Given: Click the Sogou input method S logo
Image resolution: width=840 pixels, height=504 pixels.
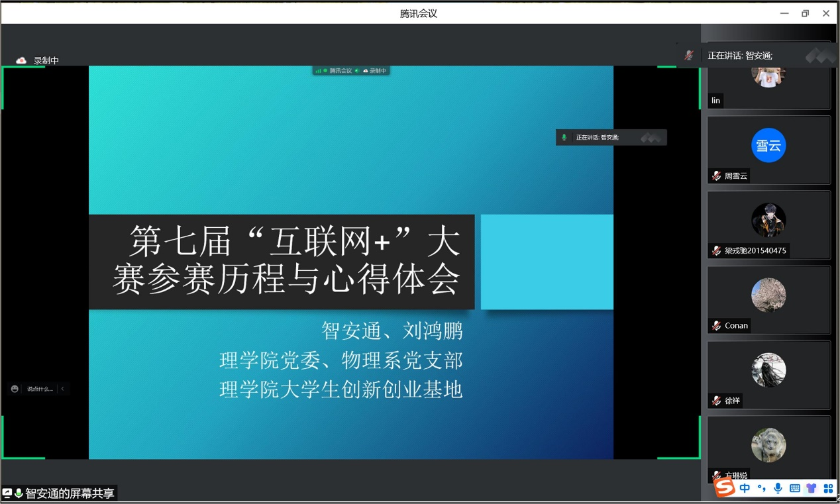Looking at the screenshot, I should tap(725, 488).
